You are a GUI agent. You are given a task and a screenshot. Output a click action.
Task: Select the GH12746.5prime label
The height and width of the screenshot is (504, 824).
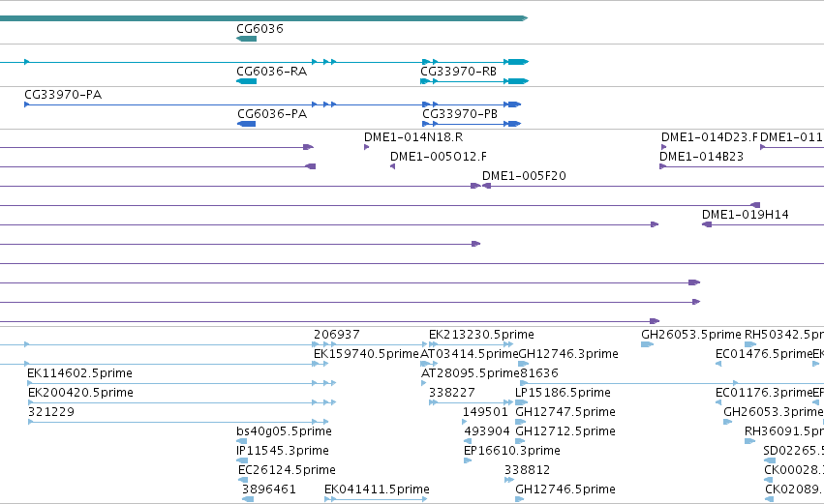click(x=565, y=490)
